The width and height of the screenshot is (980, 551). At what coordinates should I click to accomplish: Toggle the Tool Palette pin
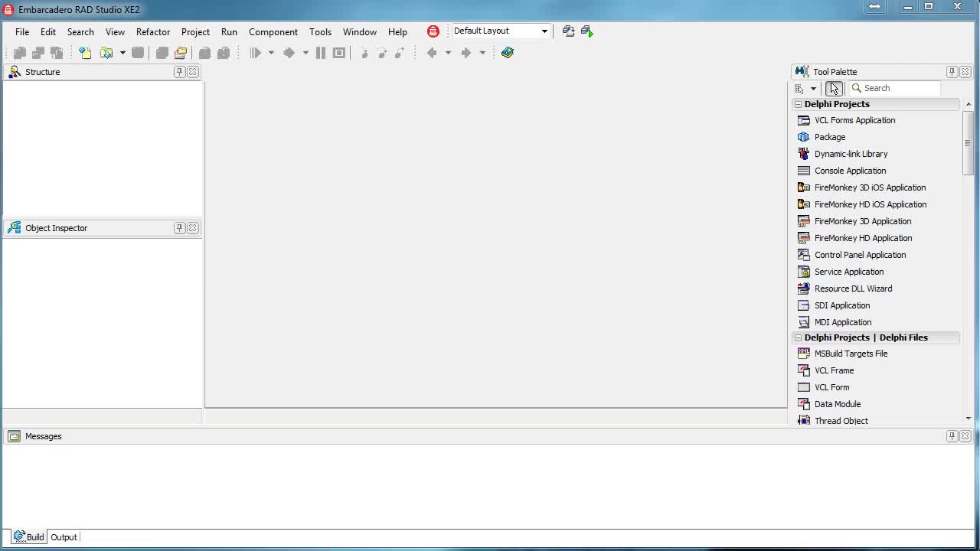952,72
